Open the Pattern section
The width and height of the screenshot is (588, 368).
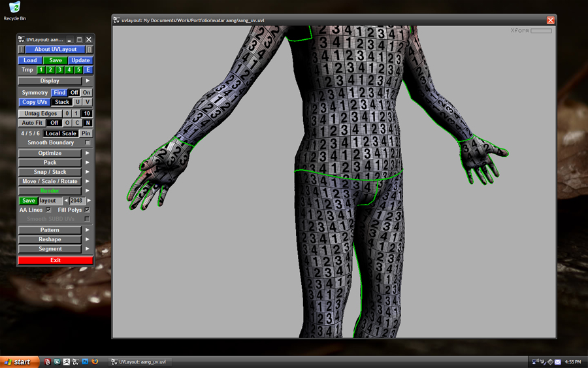point(50,230)
